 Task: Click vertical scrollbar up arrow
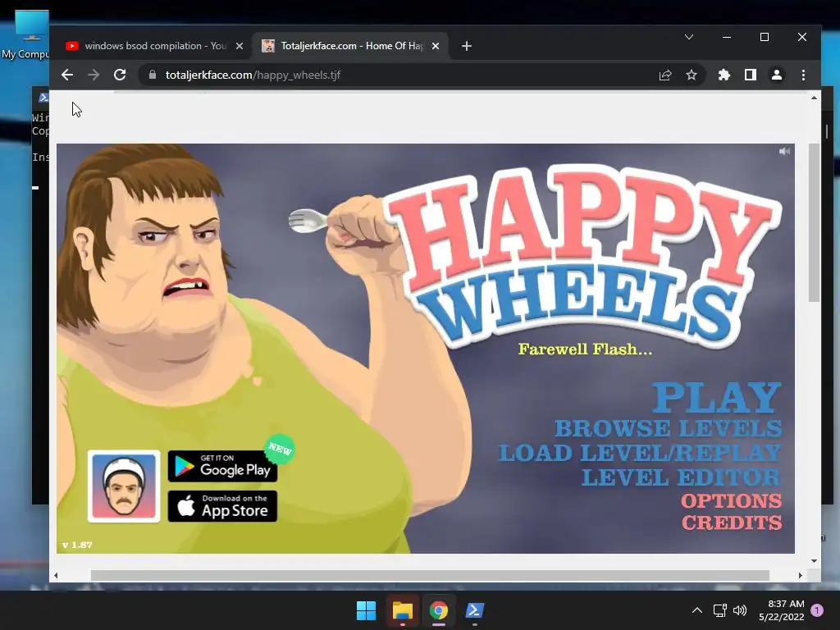click(815, 98)
